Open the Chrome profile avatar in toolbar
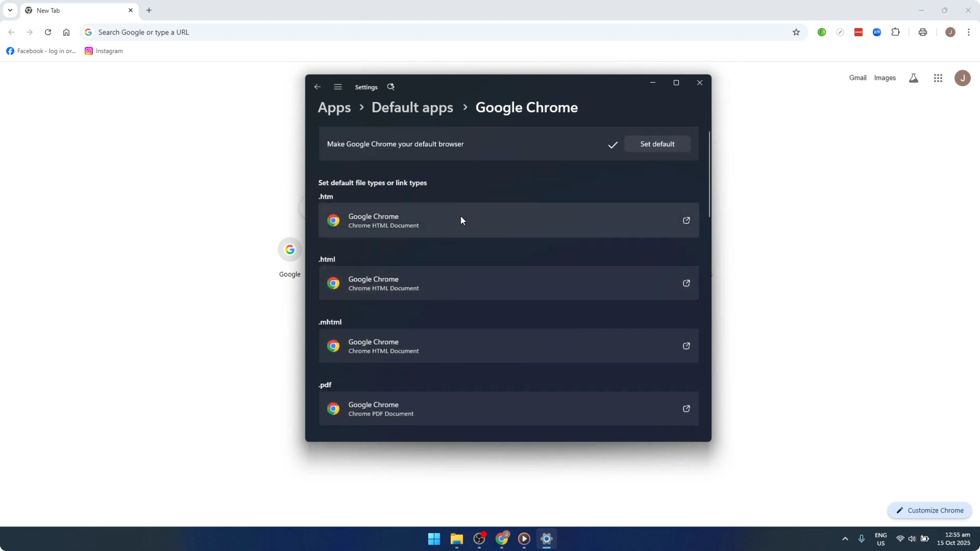980x551 pixels. pos(950,32)
